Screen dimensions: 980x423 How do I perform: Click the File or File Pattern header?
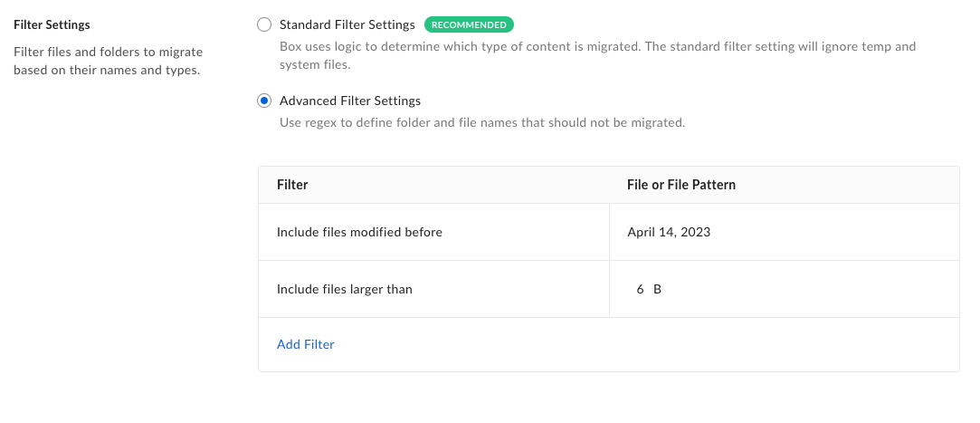pos(680,185)
